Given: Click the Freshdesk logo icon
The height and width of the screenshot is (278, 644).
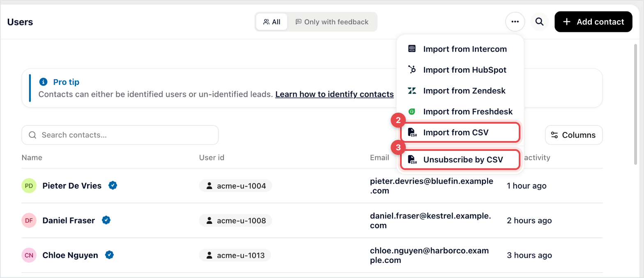Looking at the screenshot, I should click(x=412, y=112).
